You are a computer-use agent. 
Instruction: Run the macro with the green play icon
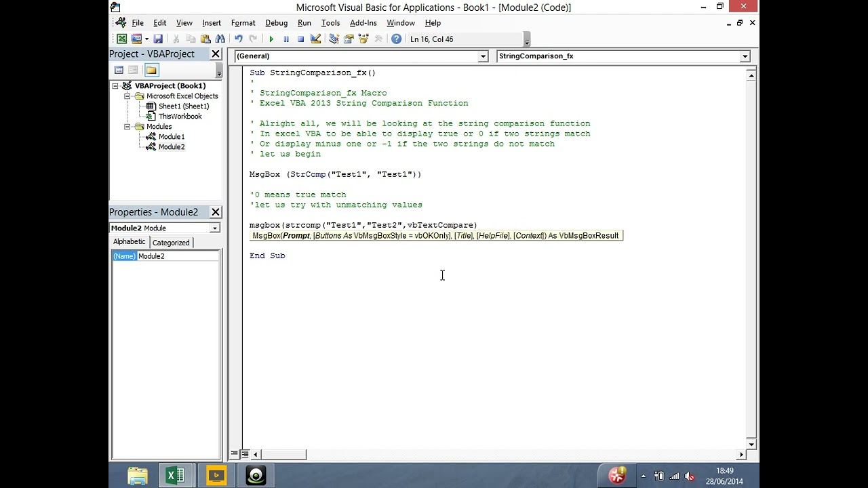[x=271, y=39]
